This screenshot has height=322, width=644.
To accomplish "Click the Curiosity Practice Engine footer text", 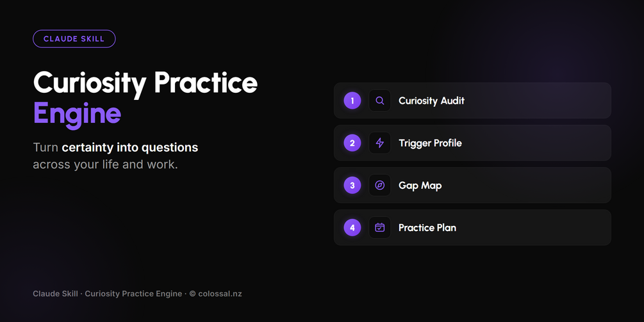I will (133, 294).
